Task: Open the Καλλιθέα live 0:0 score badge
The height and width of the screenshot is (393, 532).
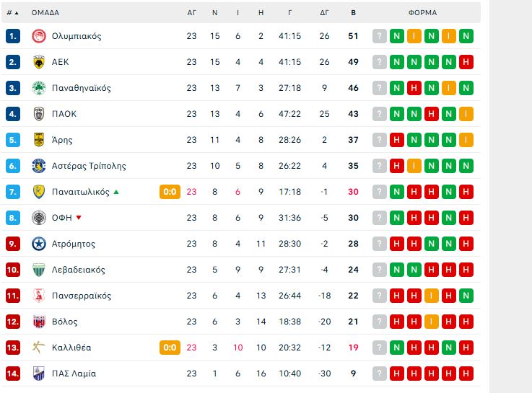Action: (x=170, y=348)
